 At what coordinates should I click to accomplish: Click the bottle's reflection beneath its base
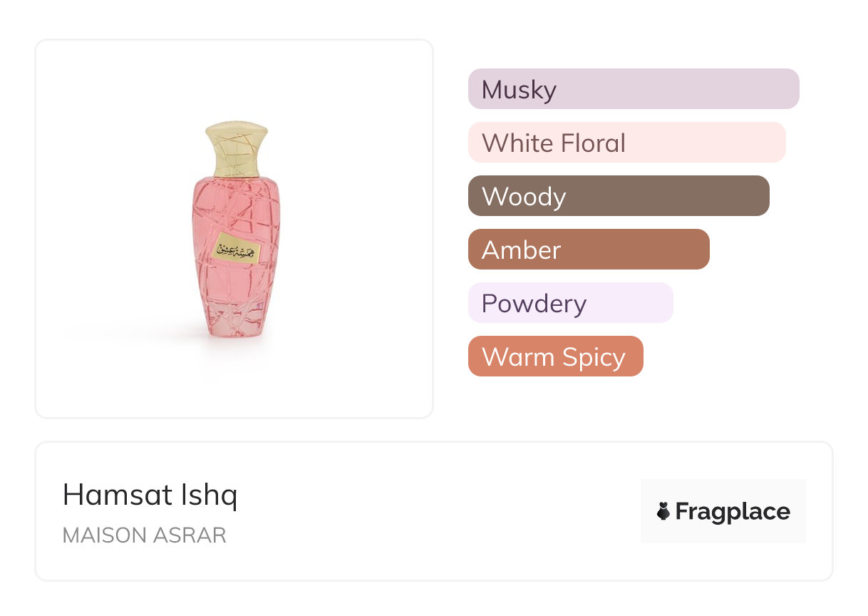236,356
